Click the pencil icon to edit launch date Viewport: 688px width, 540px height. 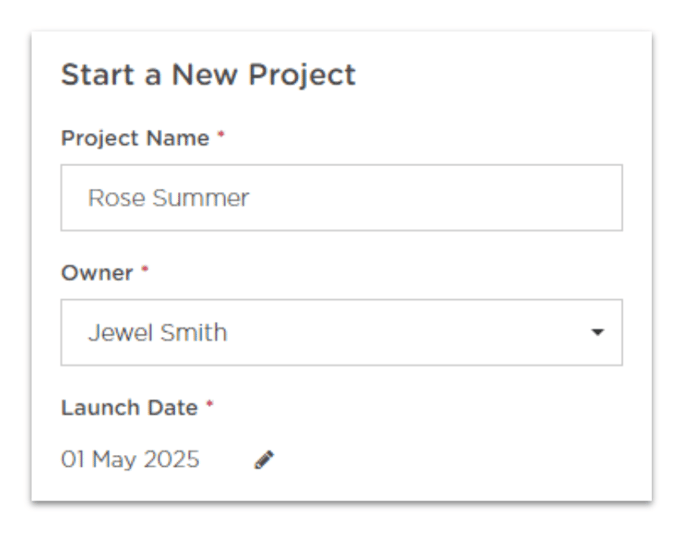pos(264,459)
